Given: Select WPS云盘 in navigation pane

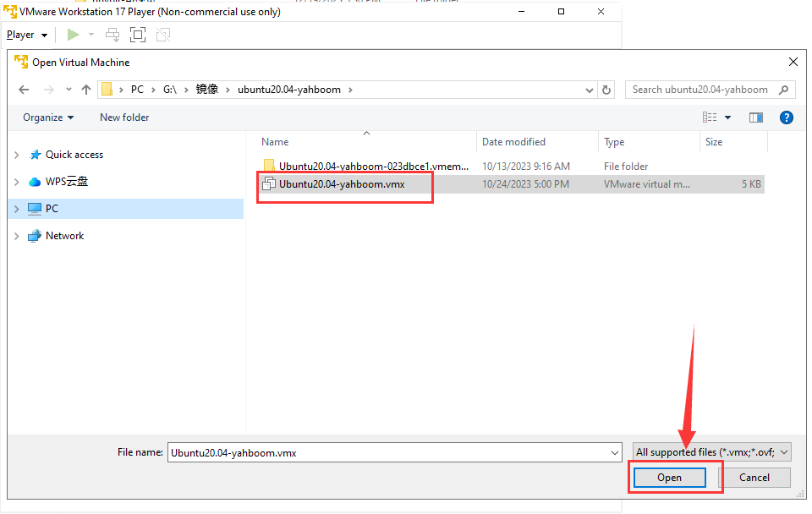Looking at the screenshot, I should (x=67, y=182).
